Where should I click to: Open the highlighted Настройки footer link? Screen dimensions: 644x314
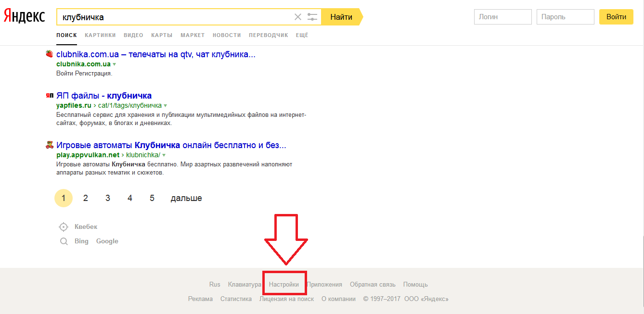284,285
